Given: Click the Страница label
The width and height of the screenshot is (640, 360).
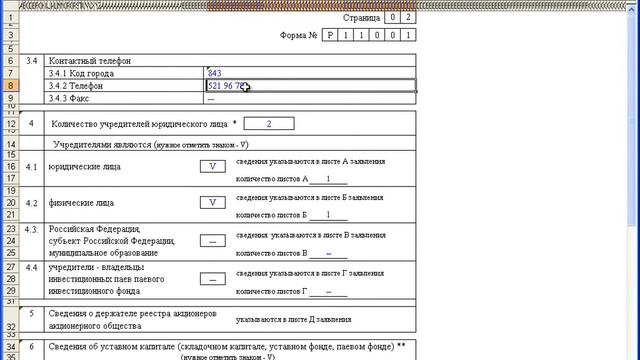Looking at the screenshot, I should click(362, 18).
